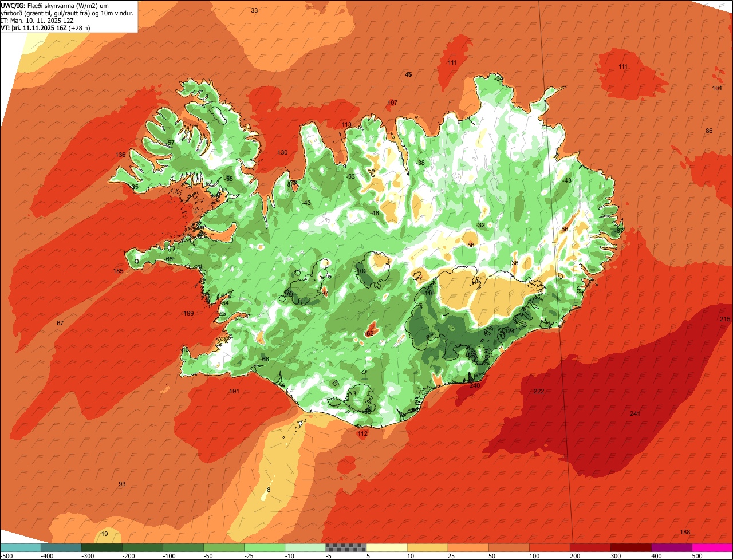Click the map value '-46'

375,213
